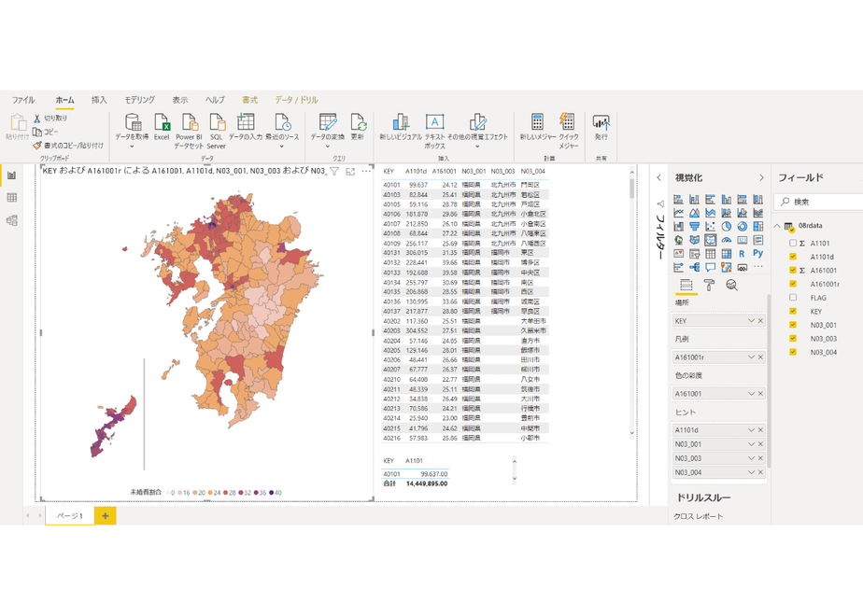
Task: Open dropdown for A161001r in 凡例 well
Action: click(x=751, y=357)
